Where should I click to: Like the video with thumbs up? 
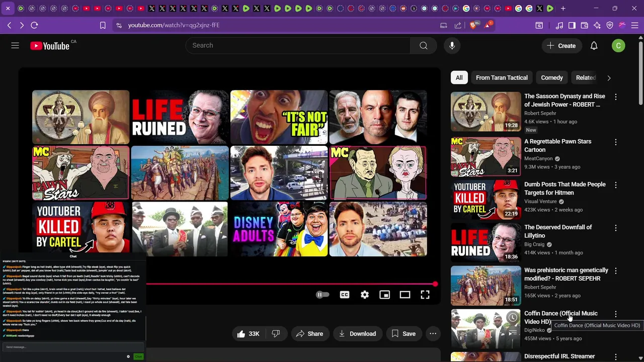tap(248, 334)
